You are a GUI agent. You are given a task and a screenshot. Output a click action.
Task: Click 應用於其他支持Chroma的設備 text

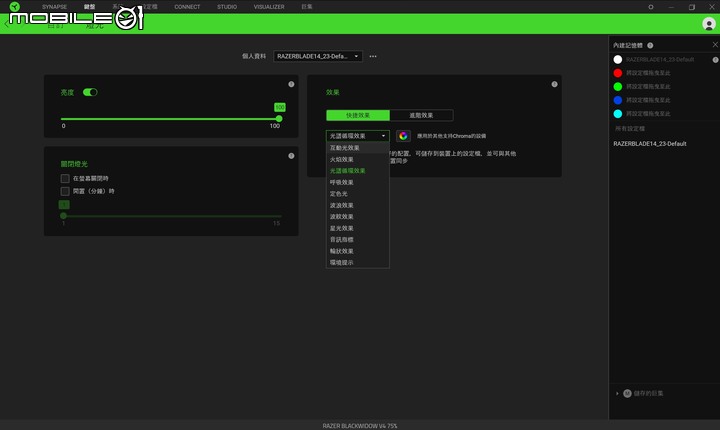(x=451, y=136)
